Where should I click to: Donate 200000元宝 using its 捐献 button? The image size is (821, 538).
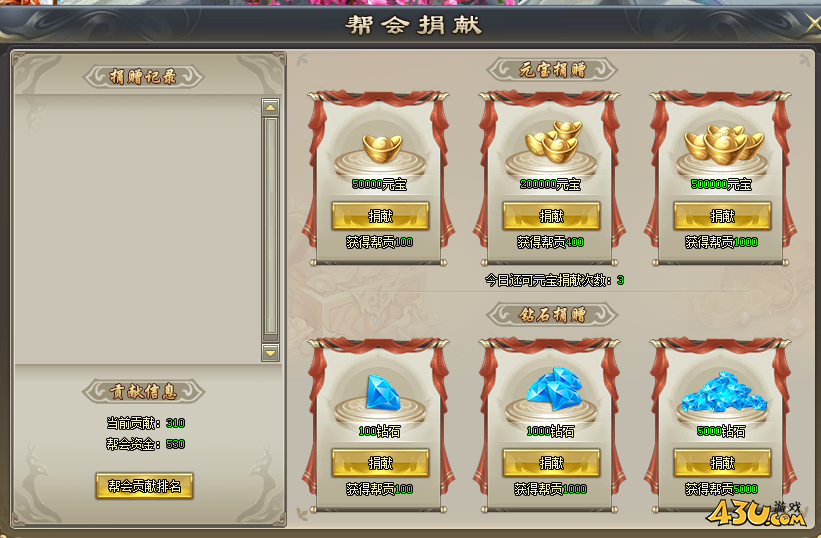(551, 216)
